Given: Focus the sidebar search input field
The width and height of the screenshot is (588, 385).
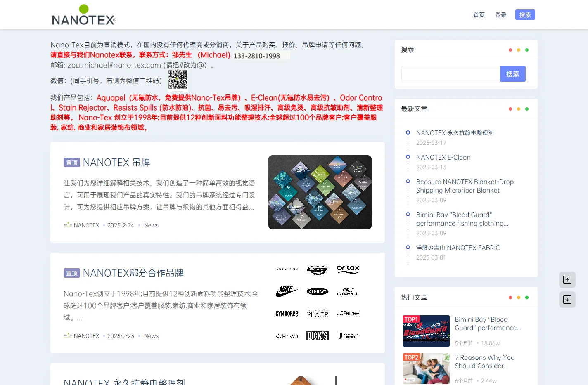Looking at the screenshot, I should (x=450, y=74).
